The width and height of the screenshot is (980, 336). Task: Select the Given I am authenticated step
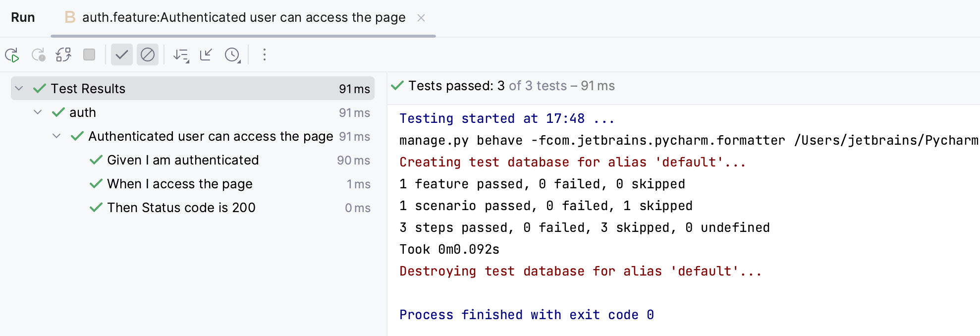click(183, 160)
